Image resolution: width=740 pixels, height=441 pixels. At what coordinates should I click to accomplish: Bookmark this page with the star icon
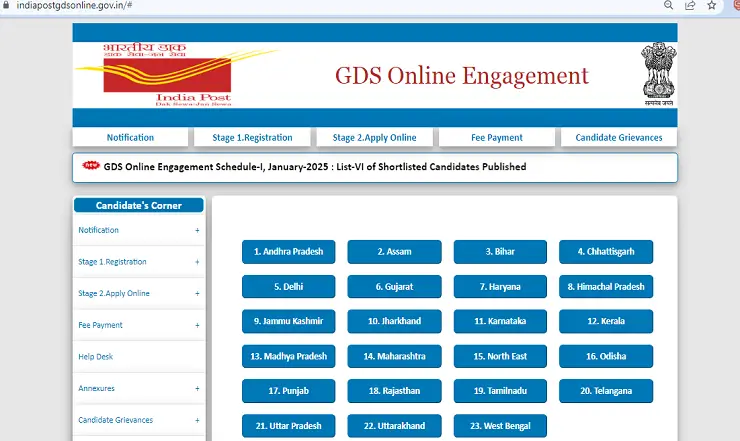click(712, 5)
